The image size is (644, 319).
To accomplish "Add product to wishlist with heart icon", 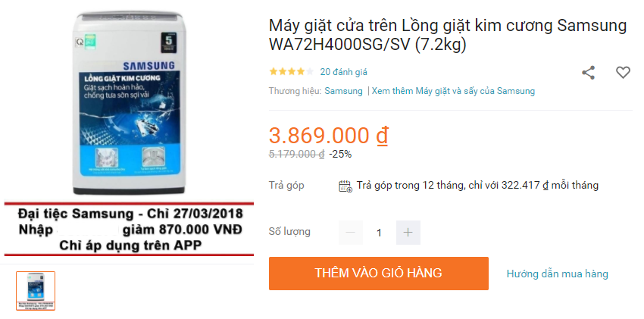I will 623,73.
